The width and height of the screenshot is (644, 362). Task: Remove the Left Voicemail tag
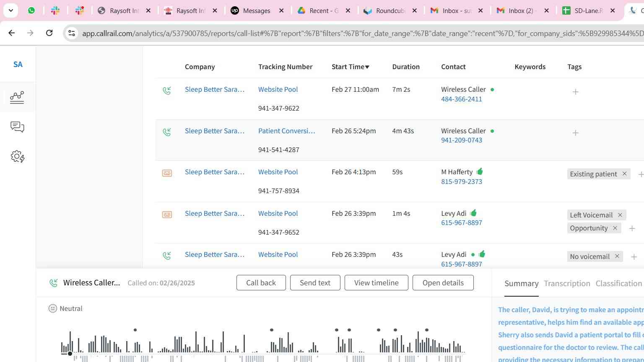(x=620, y=215)
